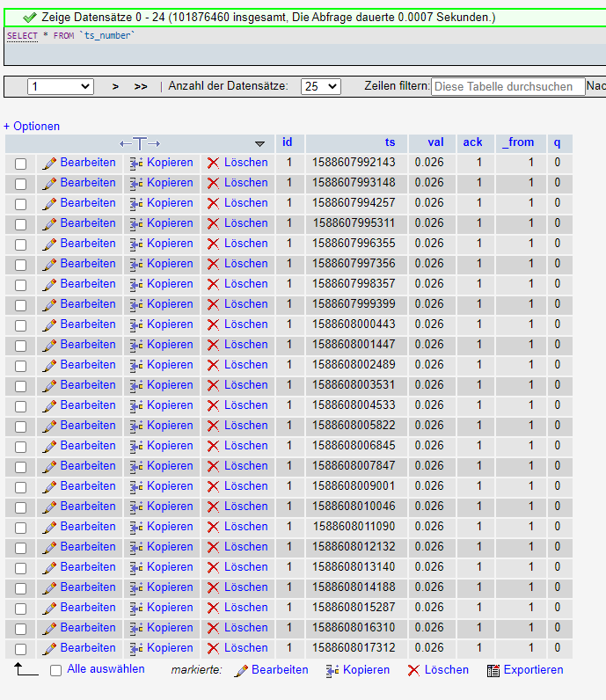Click pencil icon in row ts 1588607998357

pos(49,285)
